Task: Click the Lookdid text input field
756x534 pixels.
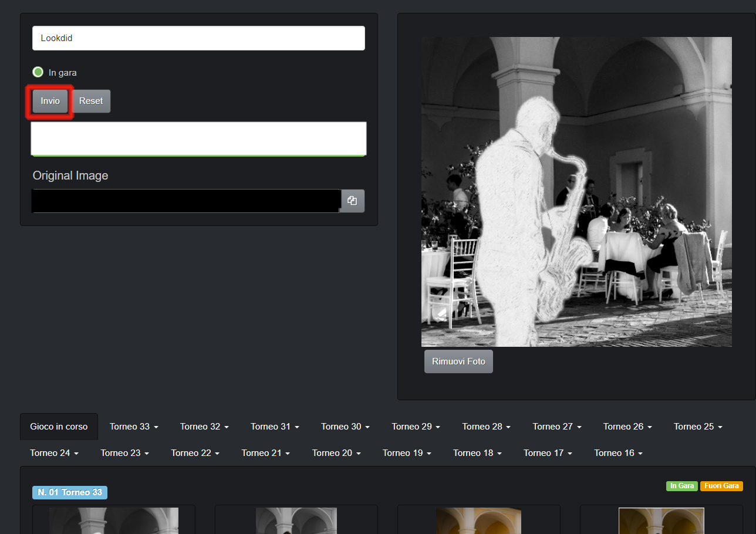Action: point(198,38)
